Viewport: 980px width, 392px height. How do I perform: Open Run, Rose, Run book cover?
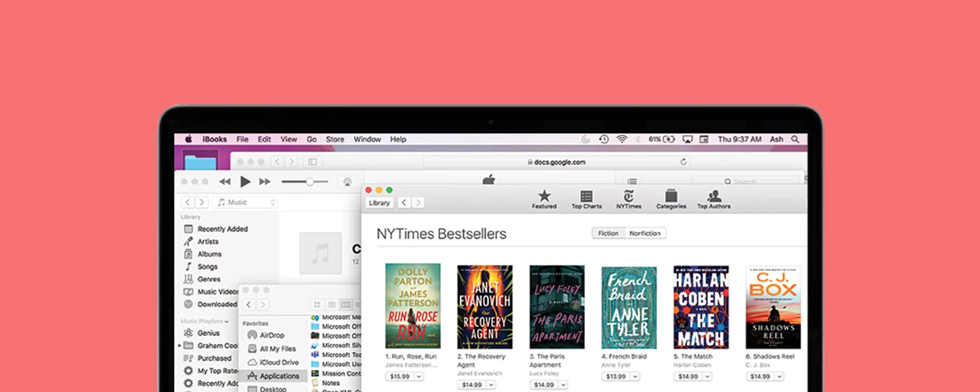413,306
